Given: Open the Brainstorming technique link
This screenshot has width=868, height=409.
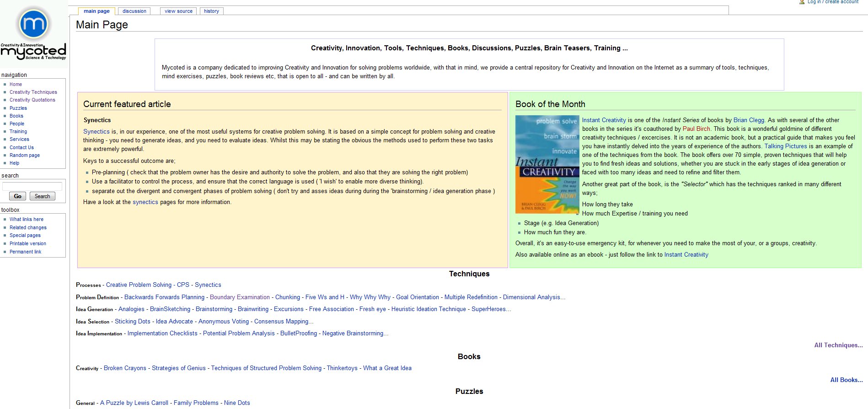Looking at the screenshot, I should [x=214, y=309].
